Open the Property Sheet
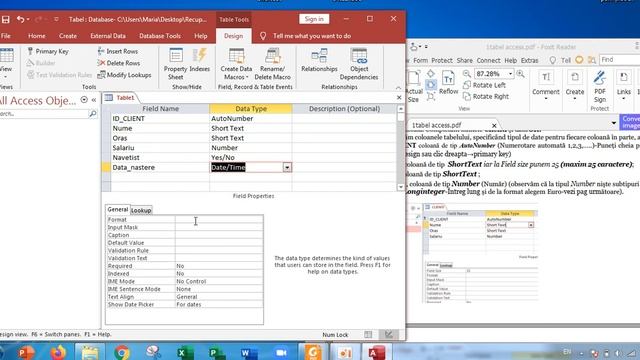Viewport: 640px width, 360px height. [176, 64]
